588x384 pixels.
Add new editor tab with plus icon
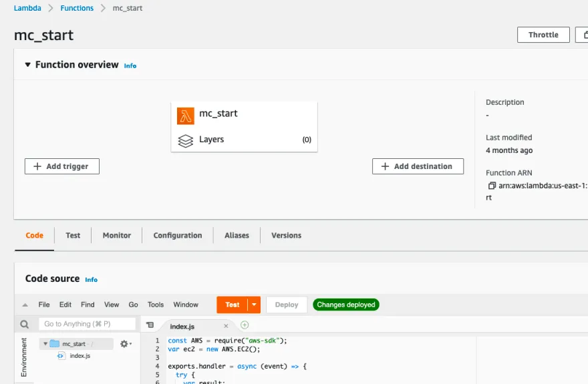(245, 325)
